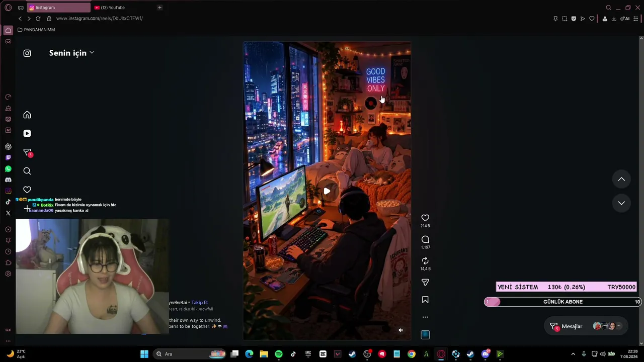Image resolution: width=644 pixels, height=362 pixels.
Task: Open the browser easy setup panel
Action: [x=636, y=19]
